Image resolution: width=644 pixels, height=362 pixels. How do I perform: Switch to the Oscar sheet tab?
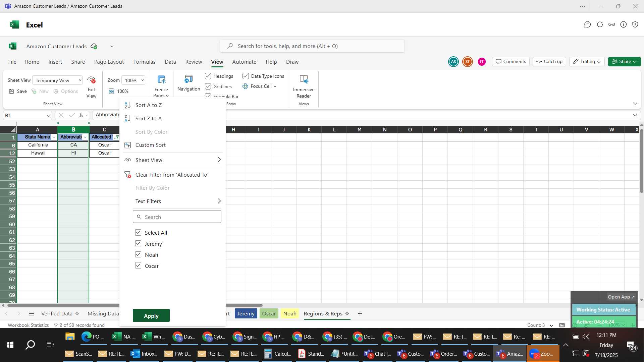point(269,313)
